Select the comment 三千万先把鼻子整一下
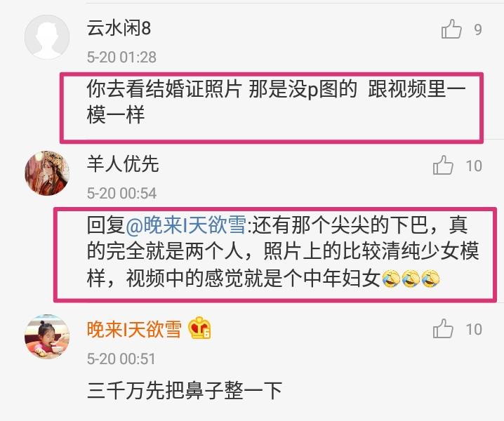This screenshot has width=504, height=421. 185,390
